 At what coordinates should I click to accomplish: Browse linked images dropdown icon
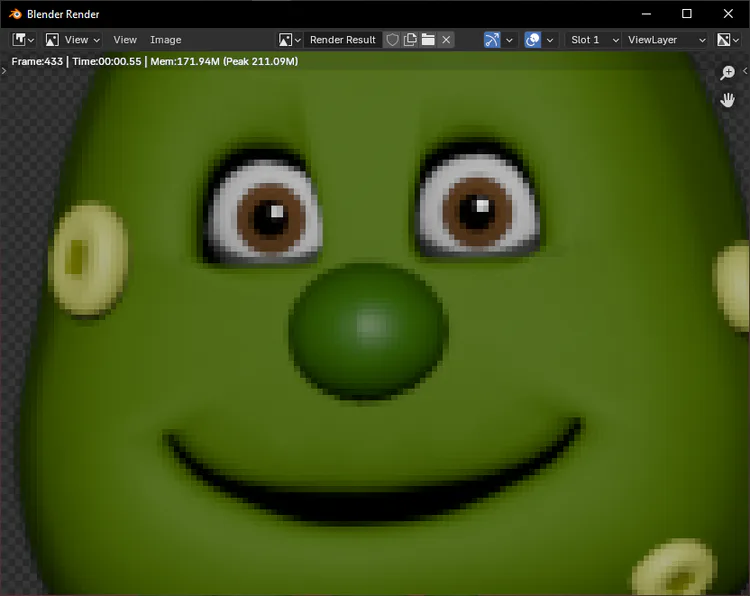tap(289, 40)
